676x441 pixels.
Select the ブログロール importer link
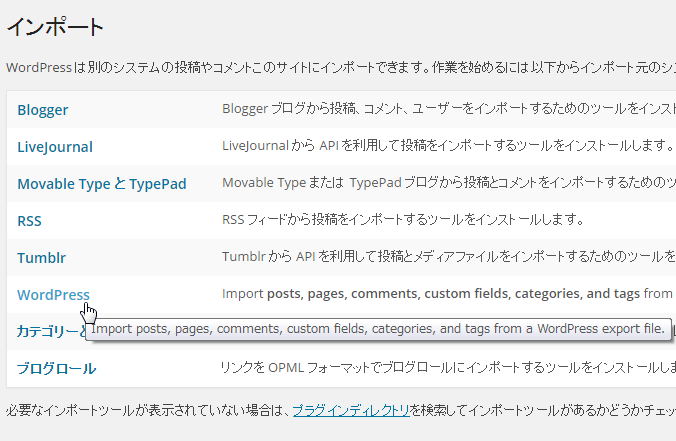tap(56, 368)
